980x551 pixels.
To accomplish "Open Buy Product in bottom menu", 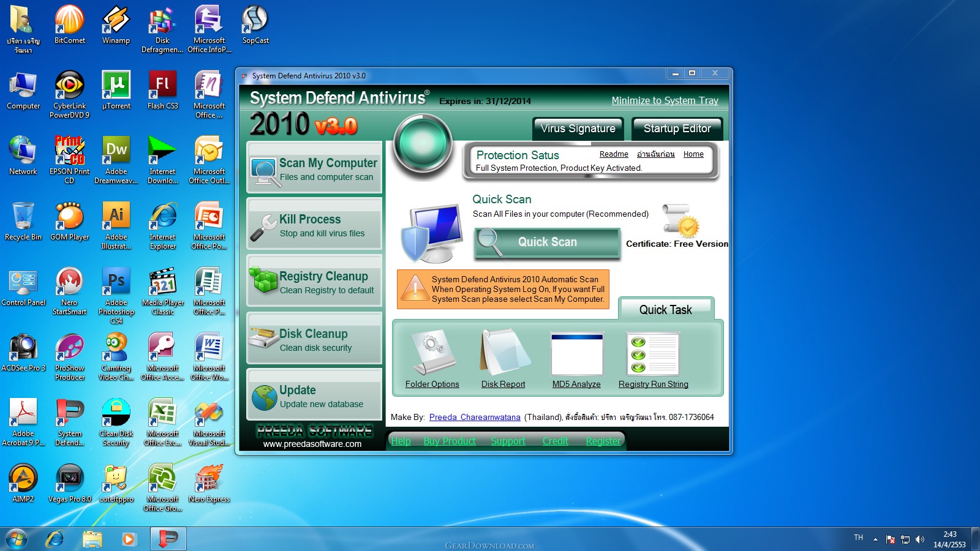I will tap(450, 441).
